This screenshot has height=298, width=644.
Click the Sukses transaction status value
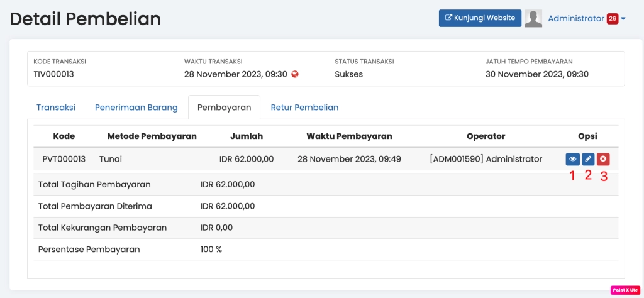[348, 74]
